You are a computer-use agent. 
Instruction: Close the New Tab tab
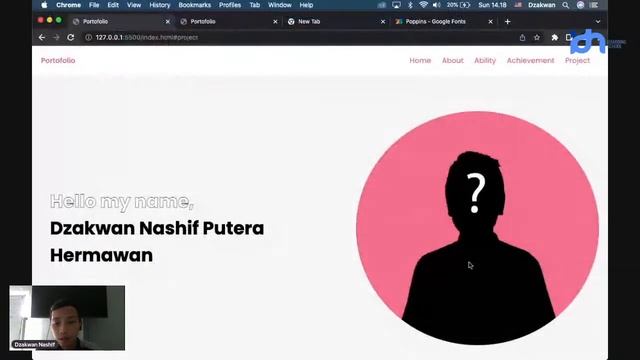pos(383,22)
